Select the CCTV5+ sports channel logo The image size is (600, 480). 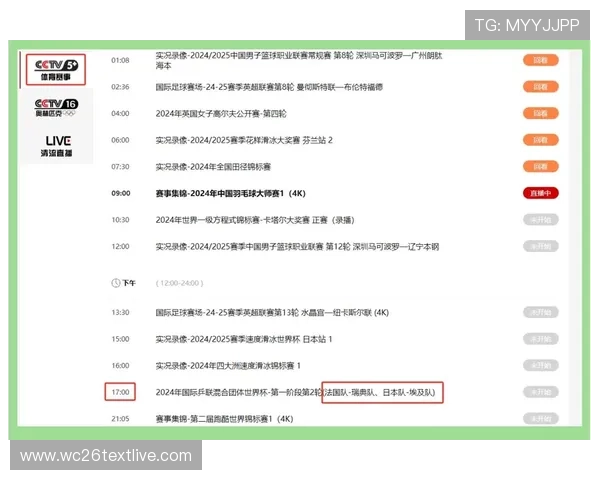pos(56,69)
